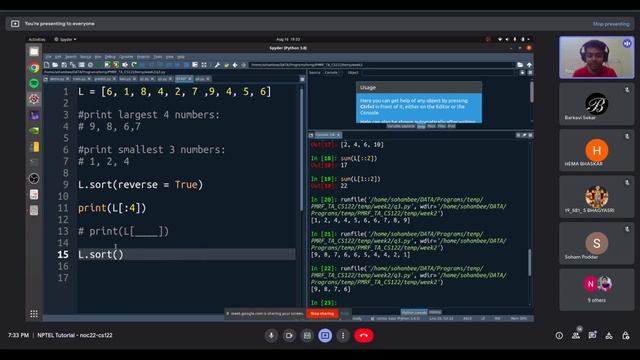Open PYTHONPATH manager icon in Spyder
The height and width of the screenshot is (360, 640).
pyautogui.click(x=227, y=65)
